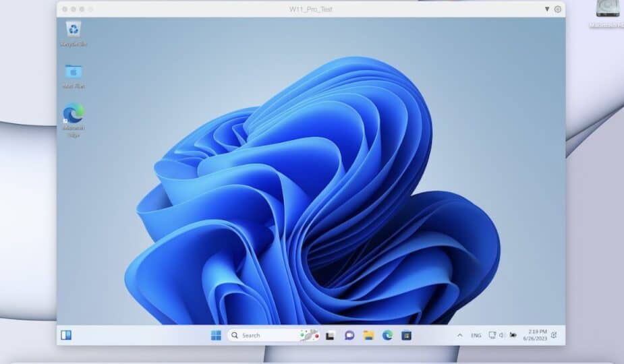624x364 pixels.
Task: Expand hidden system tray icons chevron
Action: (459, 336)
